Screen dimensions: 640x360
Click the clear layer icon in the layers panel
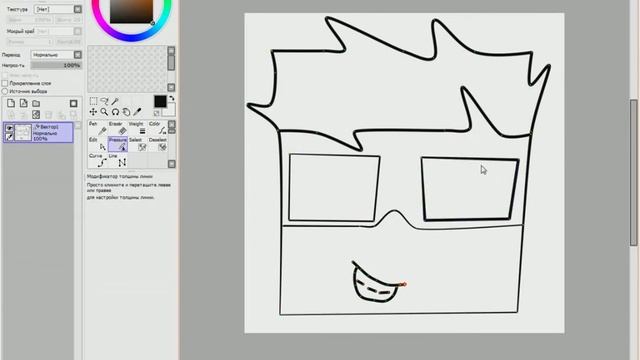coord(36,115)
